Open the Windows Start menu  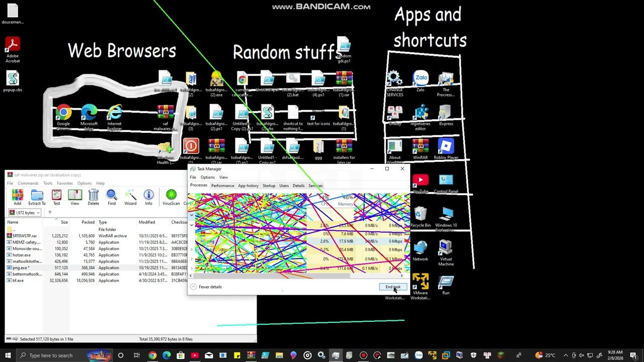(8, 355)
